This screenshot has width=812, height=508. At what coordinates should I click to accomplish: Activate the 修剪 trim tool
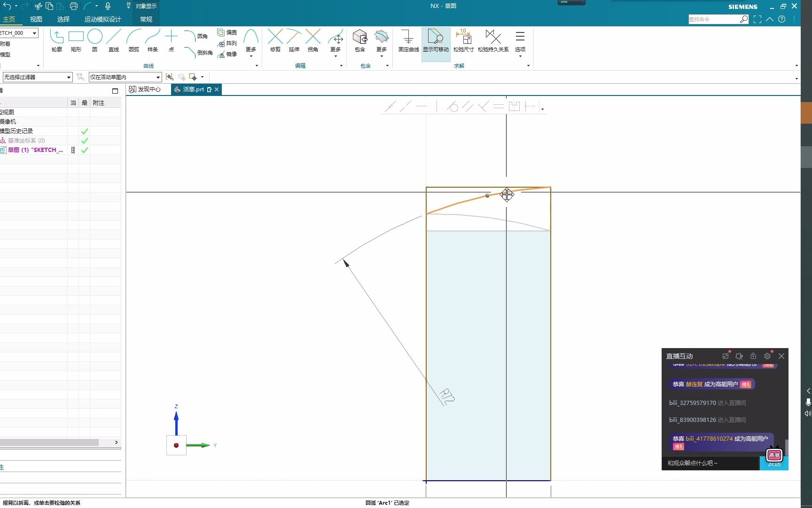coord(275,40)
